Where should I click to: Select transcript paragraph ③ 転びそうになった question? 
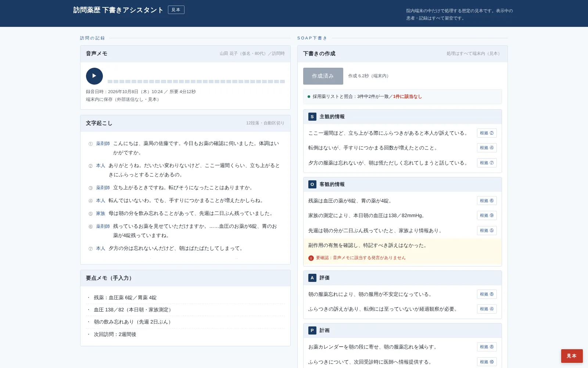click(x=185, y=188)
